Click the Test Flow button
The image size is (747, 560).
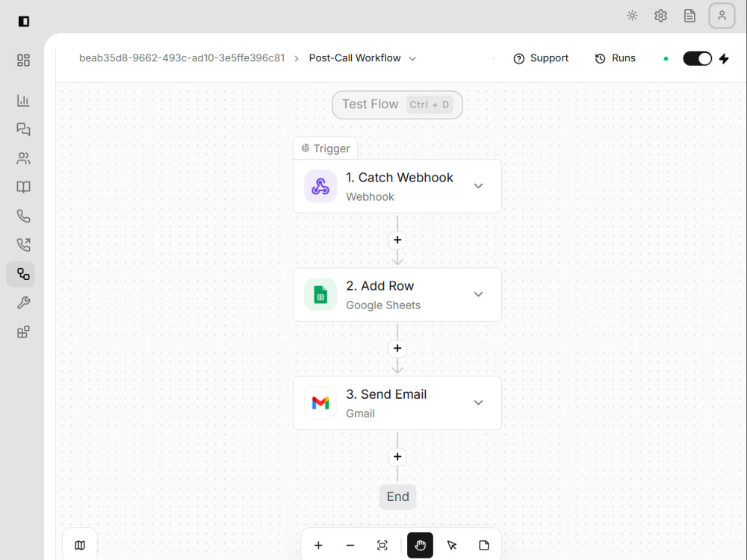tap(397, 105)
